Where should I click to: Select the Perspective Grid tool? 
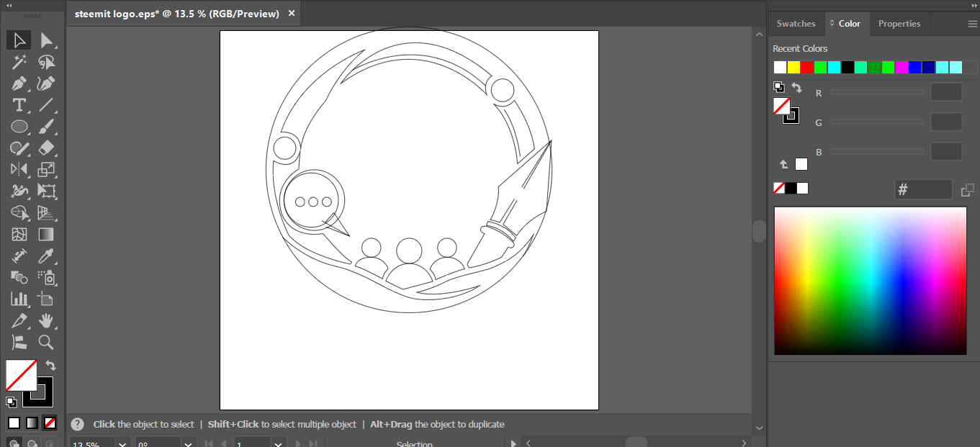click(x=47, y=213)
